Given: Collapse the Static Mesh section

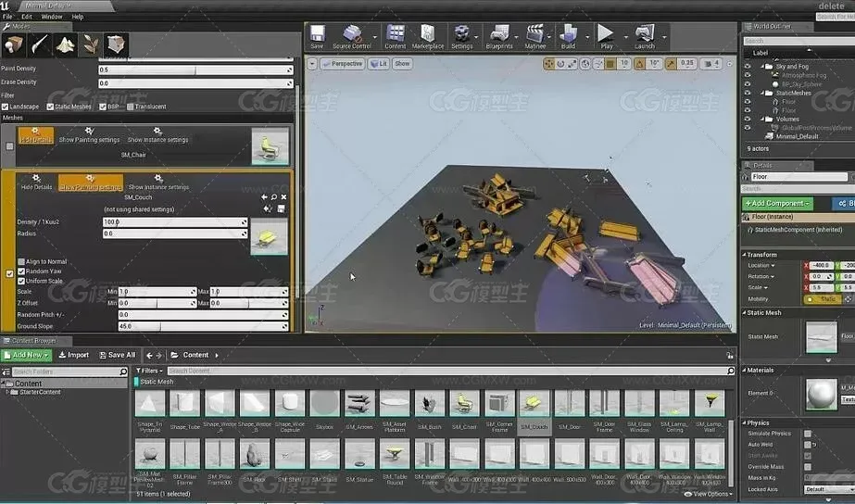Looking at the screenshot, I should tap(745, 312).
